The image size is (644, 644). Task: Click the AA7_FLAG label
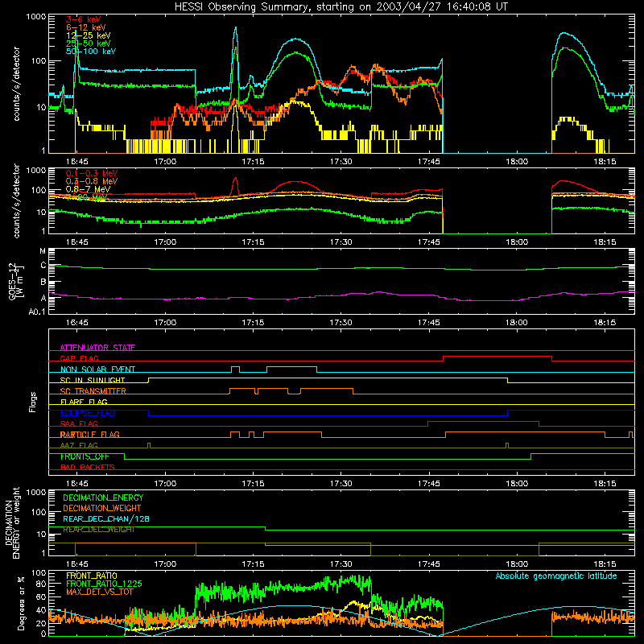79,445
